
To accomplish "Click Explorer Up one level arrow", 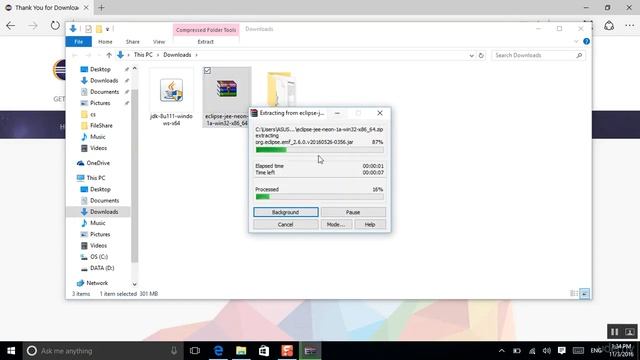I will click(109, 55).
